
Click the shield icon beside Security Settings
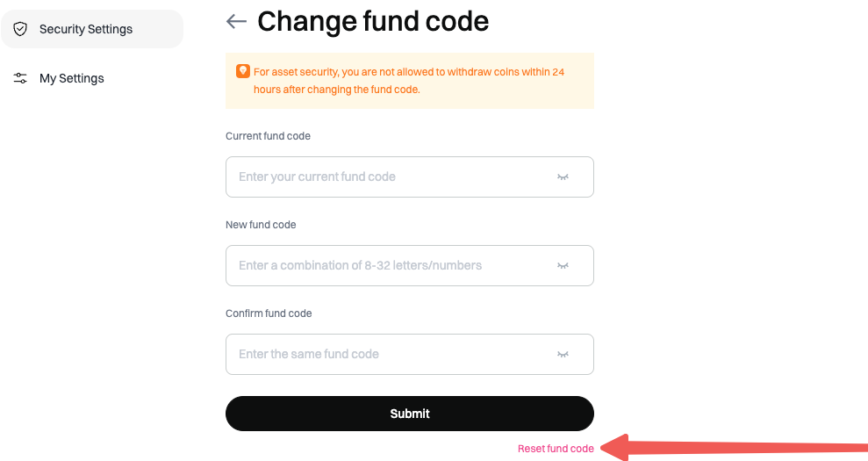tap(20, 29)
